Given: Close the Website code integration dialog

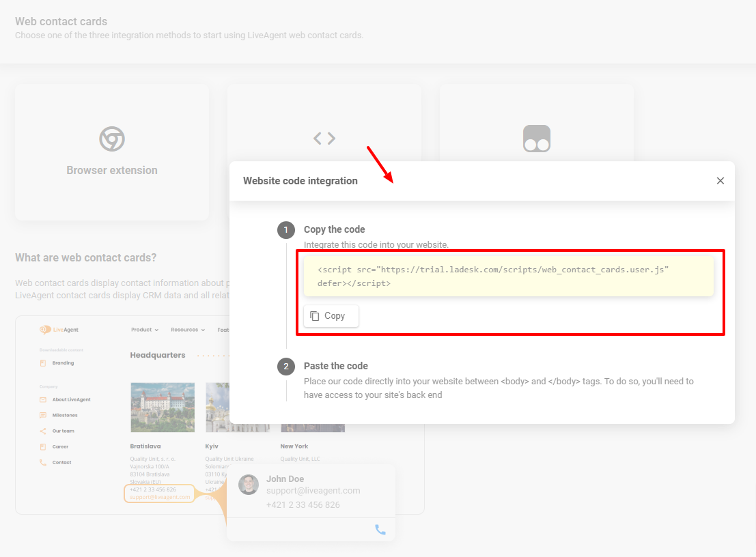Looking at the screenshot, I should (720, 181).
